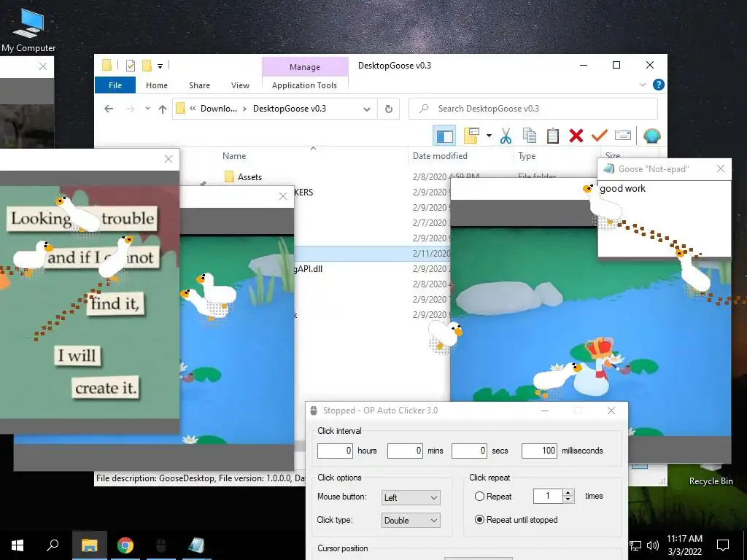
Task: Click the highlighted 2/11/2020 file row
Action: (x=372, y=254)
